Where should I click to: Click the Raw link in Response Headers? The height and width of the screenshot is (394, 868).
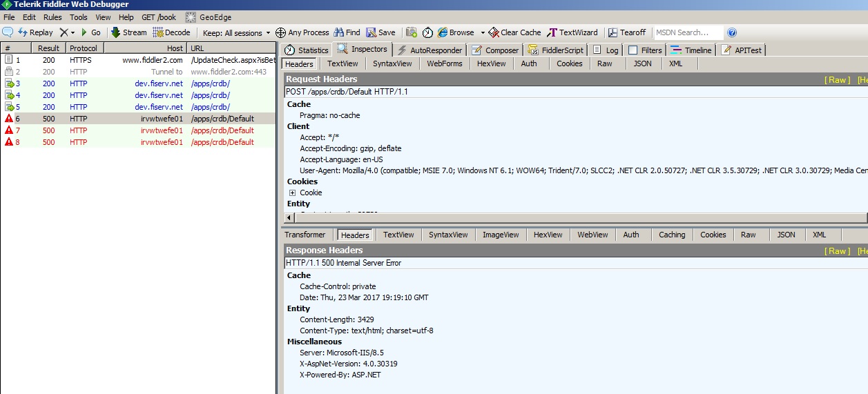(838, 251)
